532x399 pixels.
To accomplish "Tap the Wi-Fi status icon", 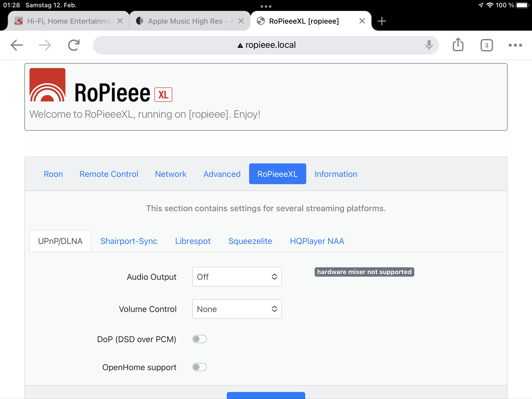I will point(490,5).
